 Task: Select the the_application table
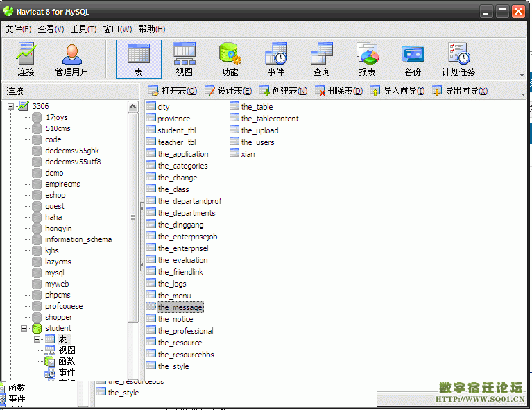[x=183, y=154]
